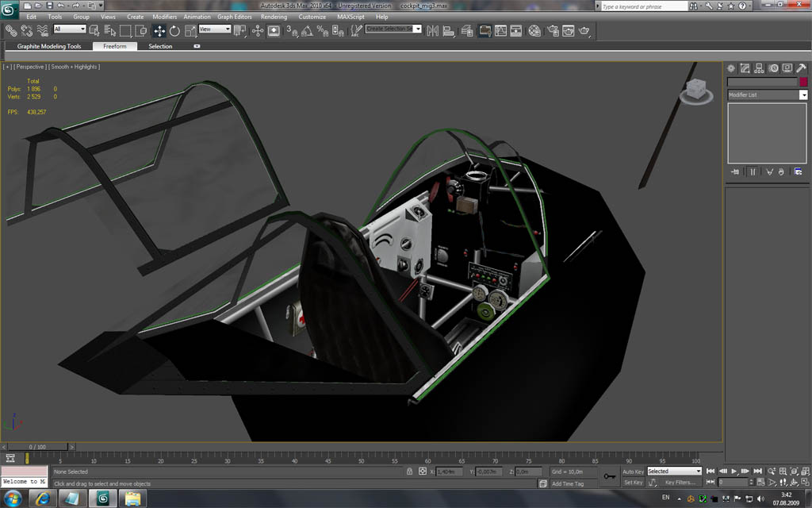Toggle Set Key mode

[x=633, y=483]
